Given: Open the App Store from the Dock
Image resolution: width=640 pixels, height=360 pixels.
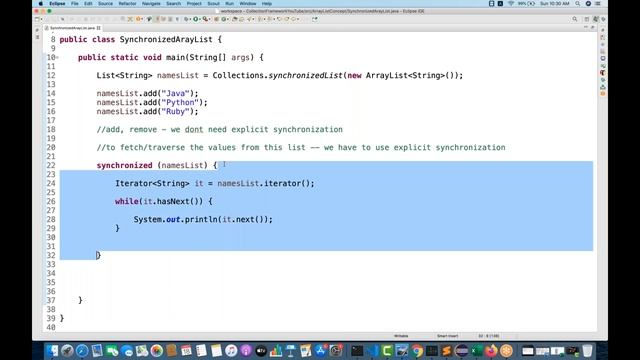Looking at the screenshot, I should tap(320, 351).
